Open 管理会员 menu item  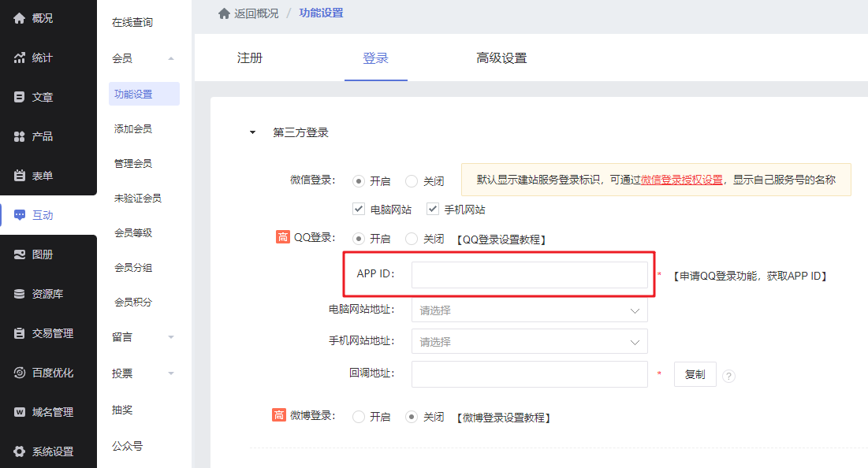point(133,164)
